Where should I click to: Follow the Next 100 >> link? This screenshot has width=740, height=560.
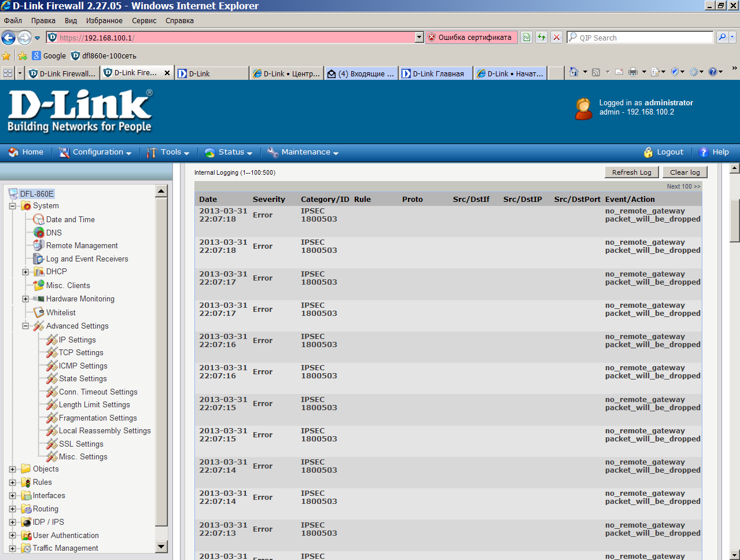coord(683,186)
